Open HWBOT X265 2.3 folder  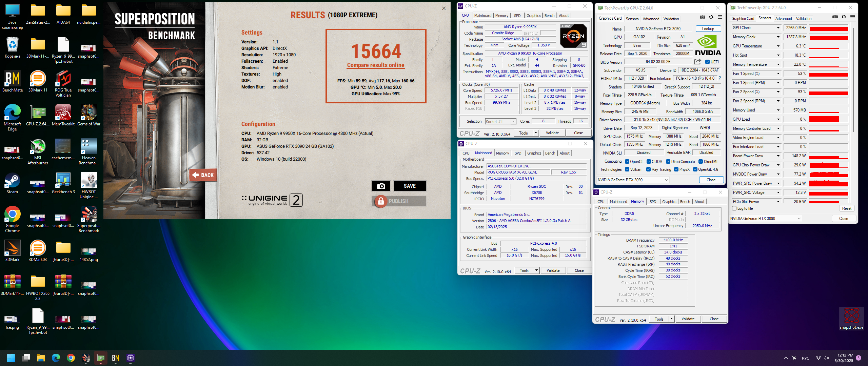click(x=38, y=287)
